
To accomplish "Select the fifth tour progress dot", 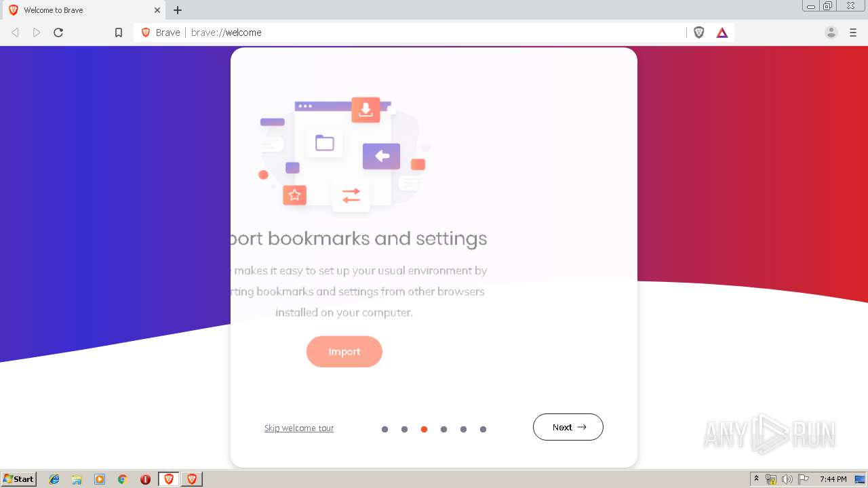I will [463, 429].
